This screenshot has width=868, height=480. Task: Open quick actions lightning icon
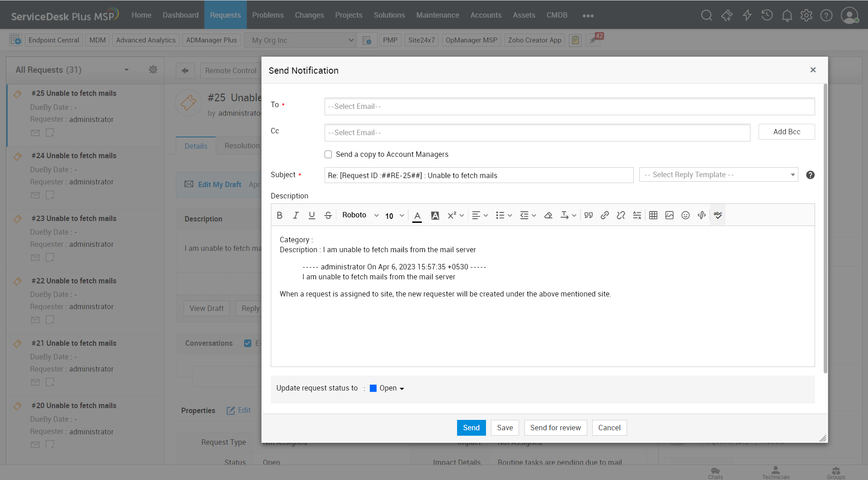point(747,15)
